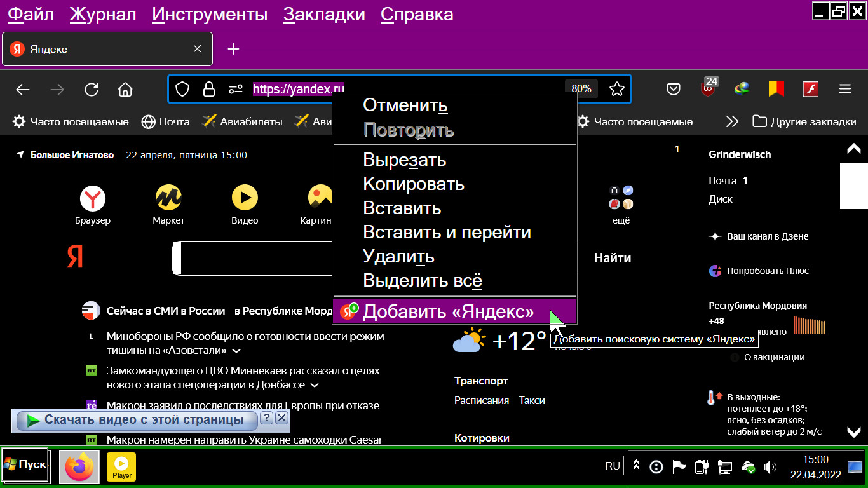Choose Вырезать in context menu

[x=454, y=160]
